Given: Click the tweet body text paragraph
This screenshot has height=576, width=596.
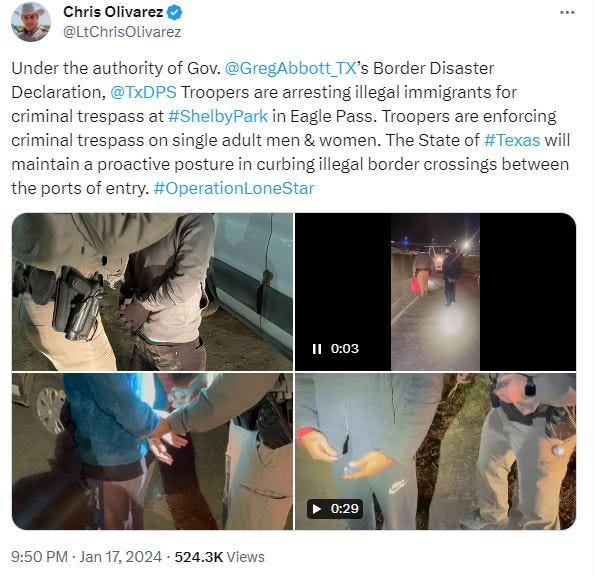Looking at the screenshot, I should tap(291, 129).
